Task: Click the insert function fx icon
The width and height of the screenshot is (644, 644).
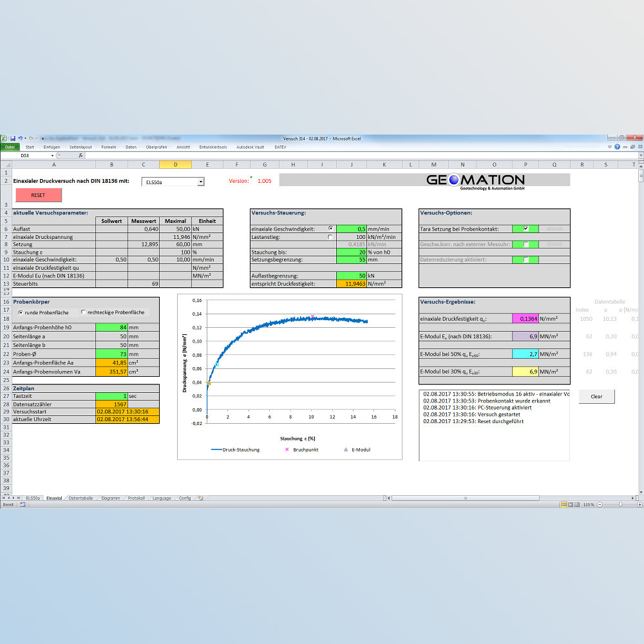Action: click(81, 156)
